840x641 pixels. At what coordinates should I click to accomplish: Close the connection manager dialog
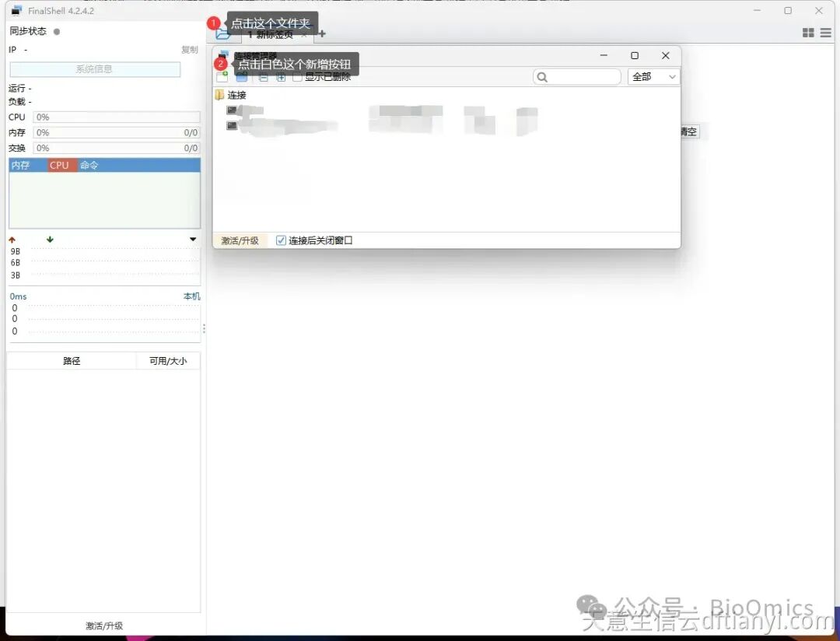coord(665,56)
